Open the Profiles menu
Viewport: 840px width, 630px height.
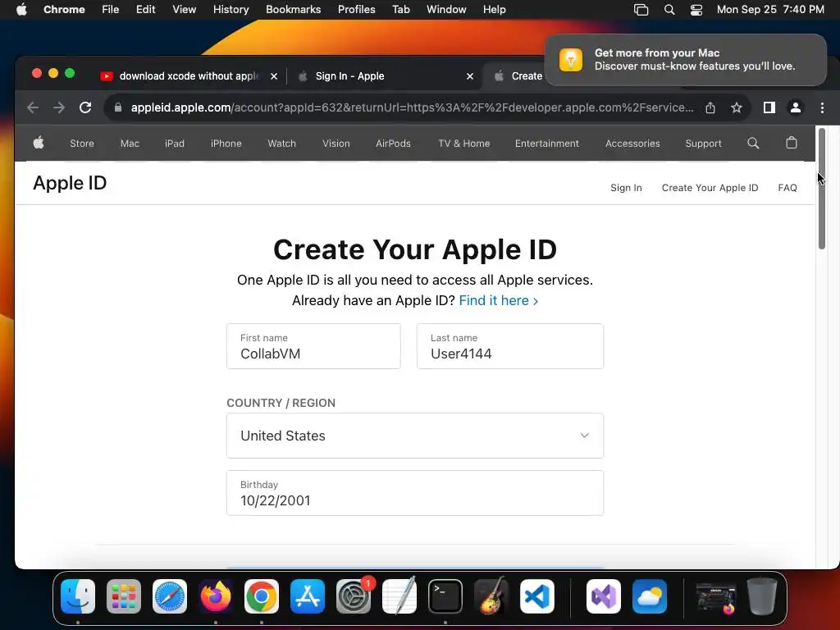click(356, 10)
